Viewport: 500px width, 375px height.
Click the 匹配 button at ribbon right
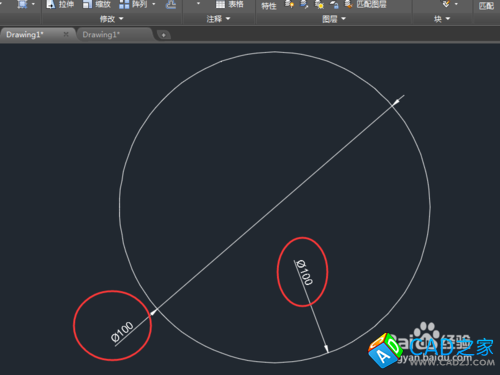[x=486, y=6]
